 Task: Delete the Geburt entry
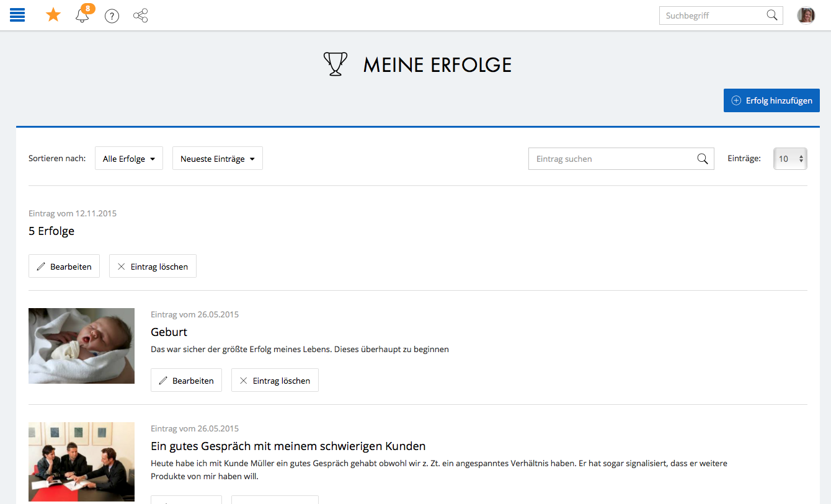(x=275, y=380)
